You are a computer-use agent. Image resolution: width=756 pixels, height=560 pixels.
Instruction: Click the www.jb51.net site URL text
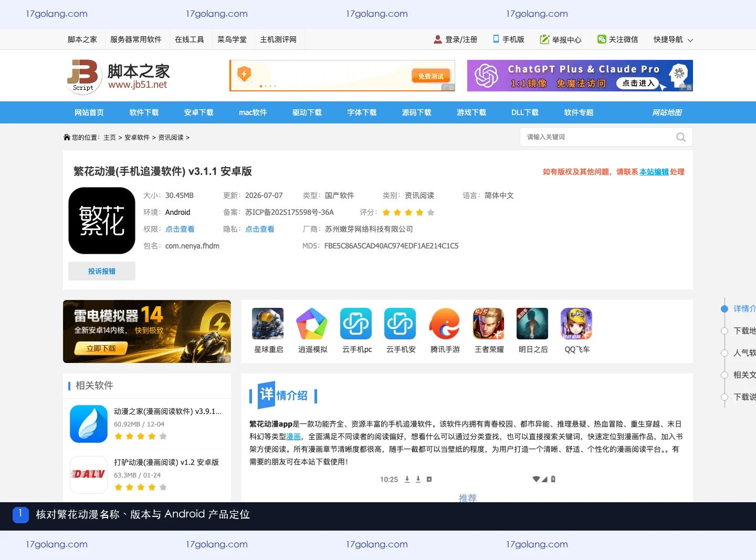click(138, 85)
